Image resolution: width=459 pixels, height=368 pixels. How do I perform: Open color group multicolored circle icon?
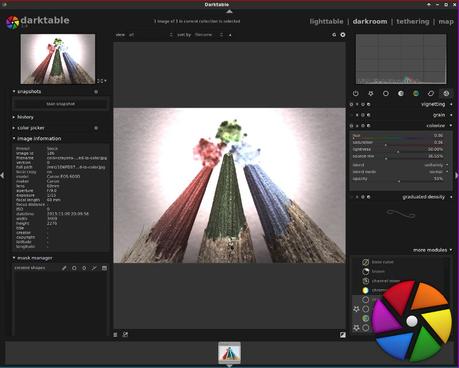[x=416, y=93]
